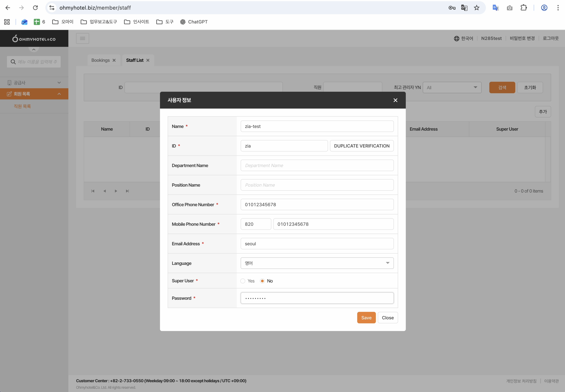
Task: Open the browser extensions puzzle icon
Action: click(x=523, y=8)
